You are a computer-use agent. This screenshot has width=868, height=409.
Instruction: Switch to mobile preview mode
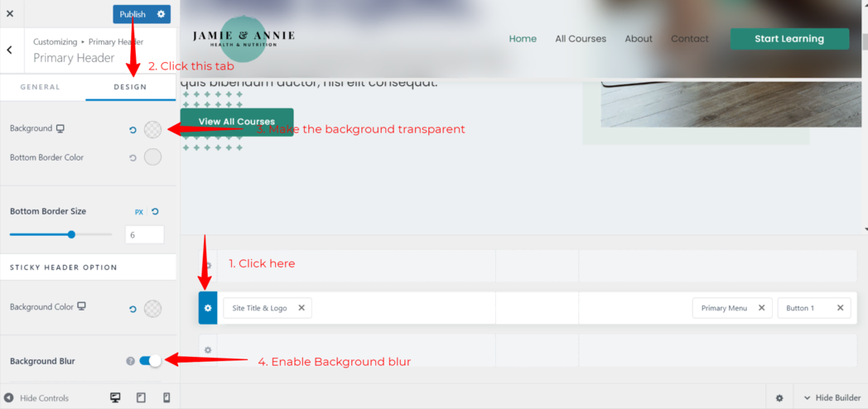pyautogui.click(x=166, y=397)
